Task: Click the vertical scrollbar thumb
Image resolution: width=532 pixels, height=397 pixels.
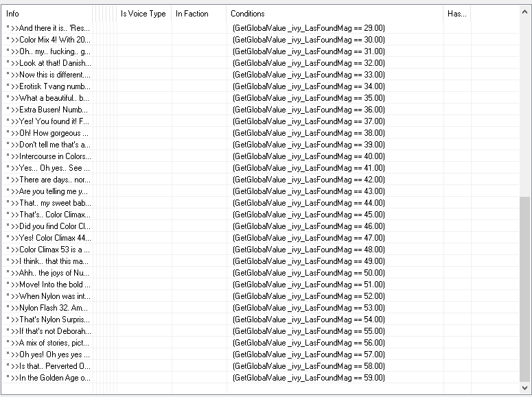Action: [x=524, y=289]
